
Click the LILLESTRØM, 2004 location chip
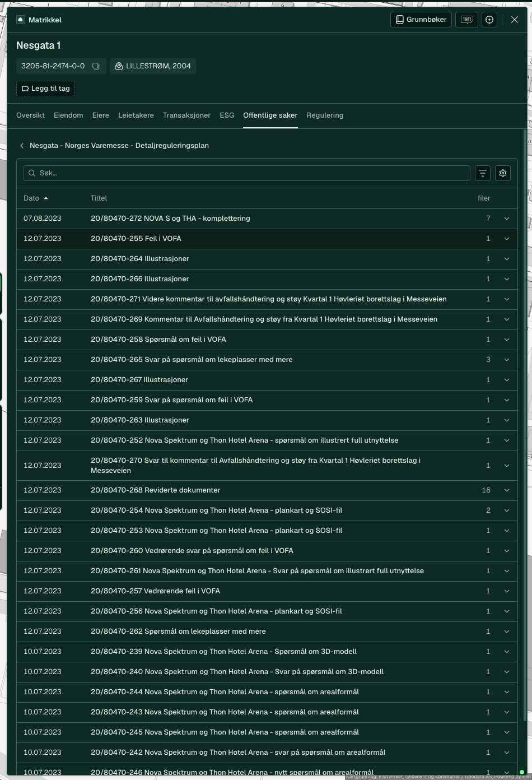153,66
